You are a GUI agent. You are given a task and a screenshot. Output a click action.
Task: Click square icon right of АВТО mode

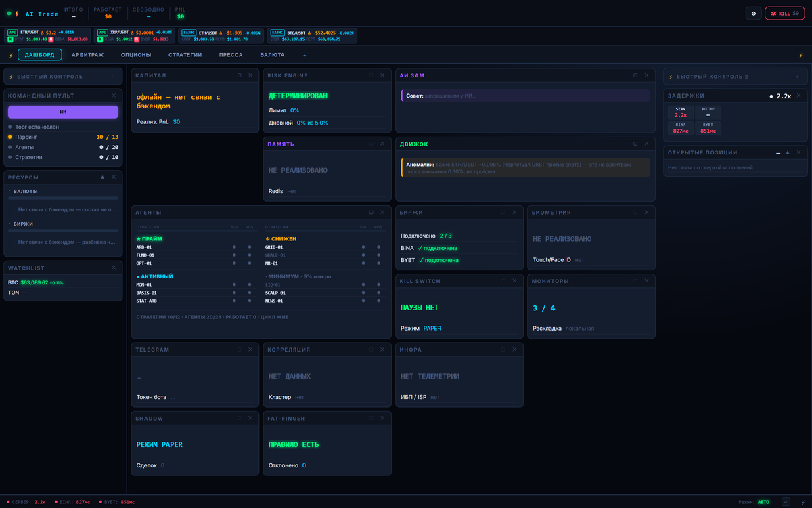[786, 502]
